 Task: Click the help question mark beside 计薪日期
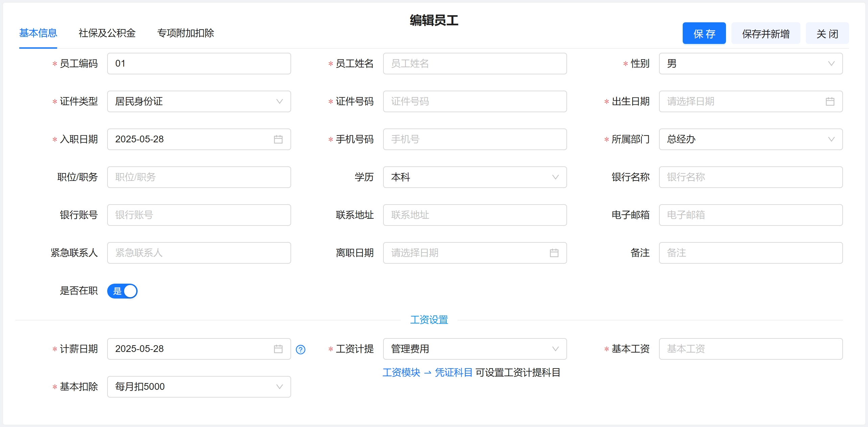(300, 350)
